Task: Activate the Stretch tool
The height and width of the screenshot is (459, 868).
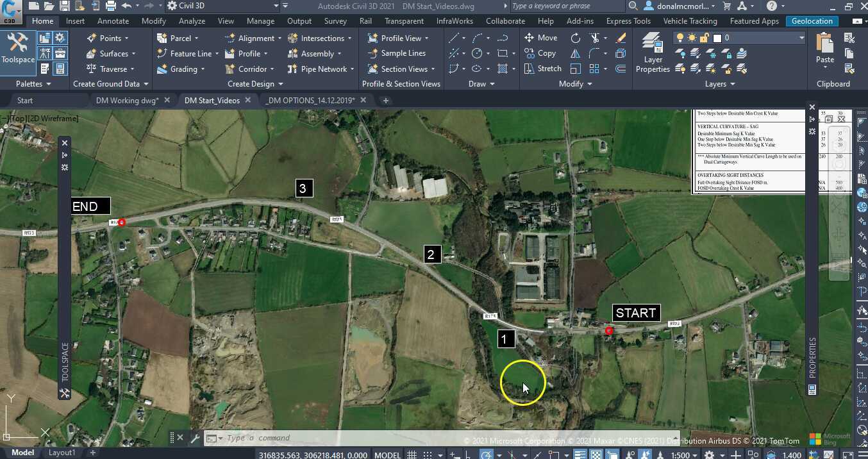Action: [543, 68]
